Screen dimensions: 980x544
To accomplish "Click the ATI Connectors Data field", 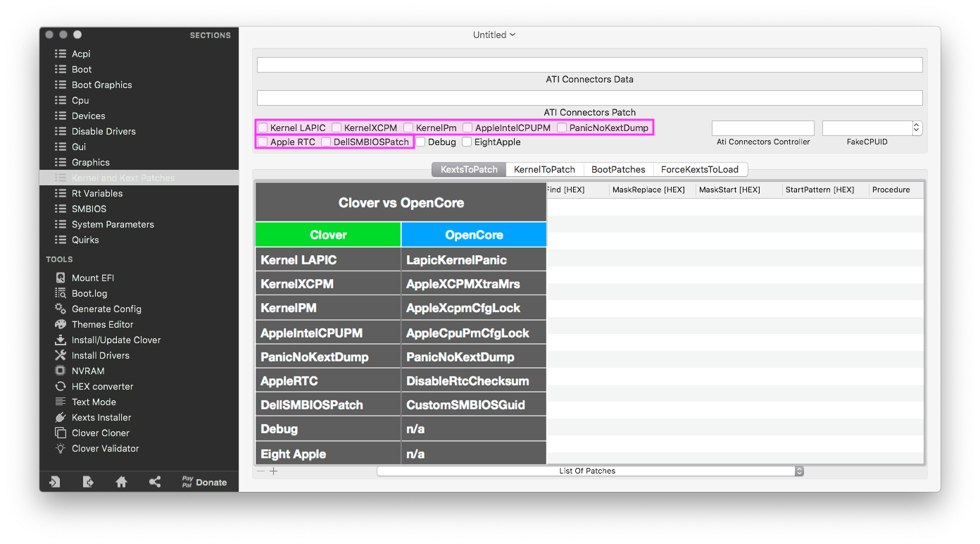I will point(590,65).
